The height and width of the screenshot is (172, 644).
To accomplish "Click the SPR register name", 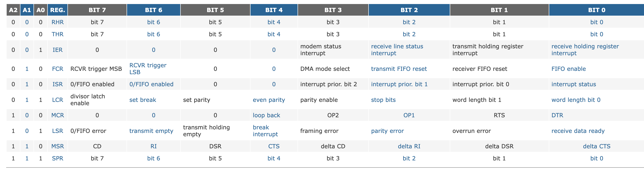I will 57,158.
